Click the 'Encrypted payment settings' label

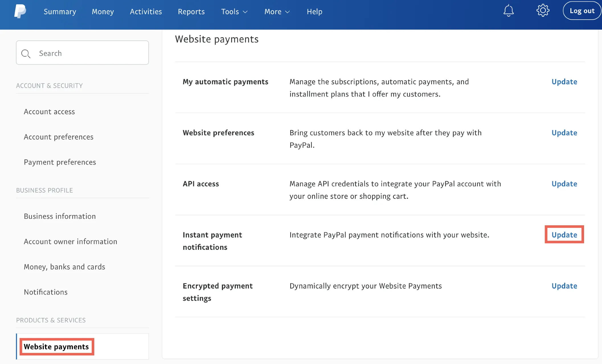[x=218, y=292]
